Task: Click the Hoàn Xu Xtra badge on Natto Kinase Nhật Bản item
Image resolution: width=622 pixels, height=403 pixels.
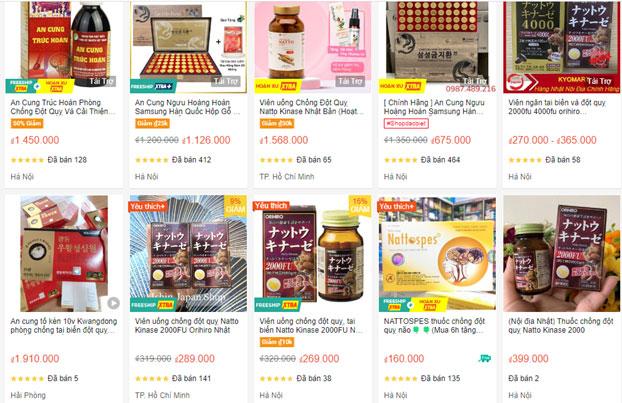Action: [x=277, y=86]
